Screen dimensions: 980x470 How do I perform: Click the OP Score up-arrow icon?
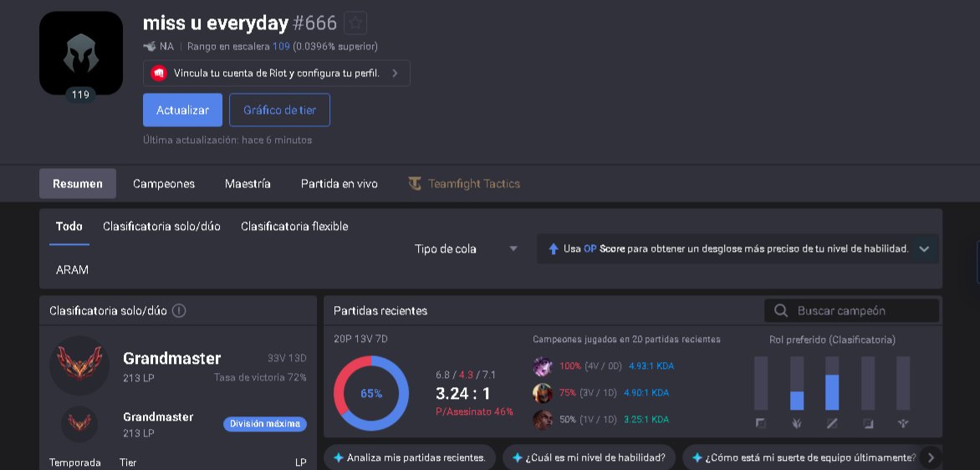click(x=553, y=248)
